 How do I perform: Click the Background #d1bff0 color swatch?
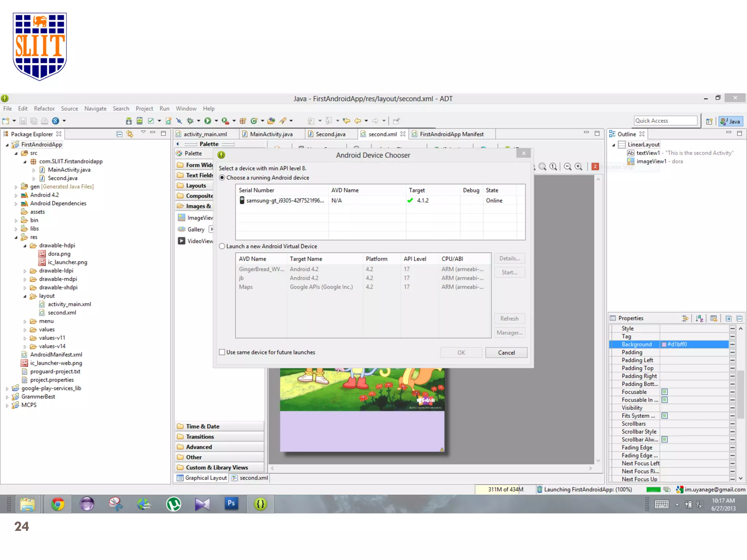(664, 345)
